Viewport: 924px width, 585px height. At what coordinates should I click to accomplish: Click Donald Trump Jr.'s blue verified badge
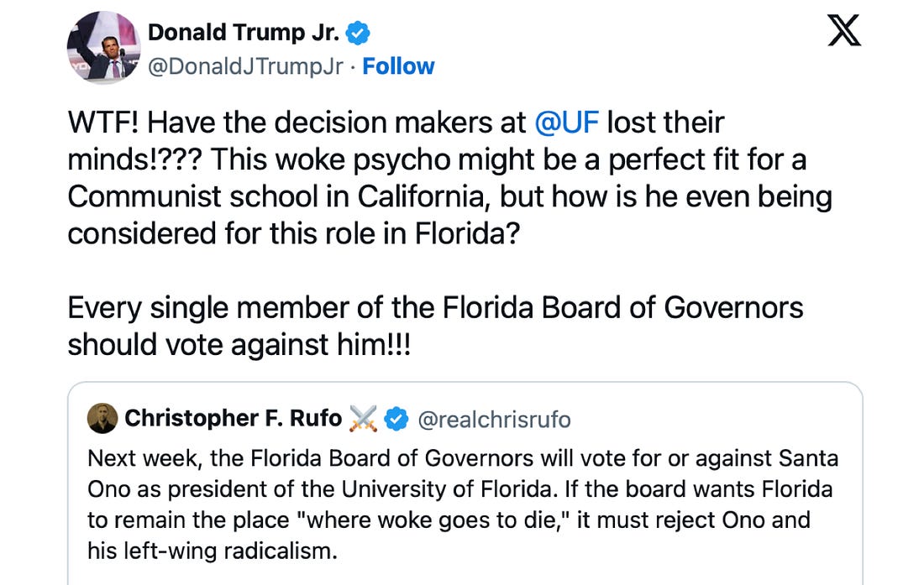(x=359, y=33)
